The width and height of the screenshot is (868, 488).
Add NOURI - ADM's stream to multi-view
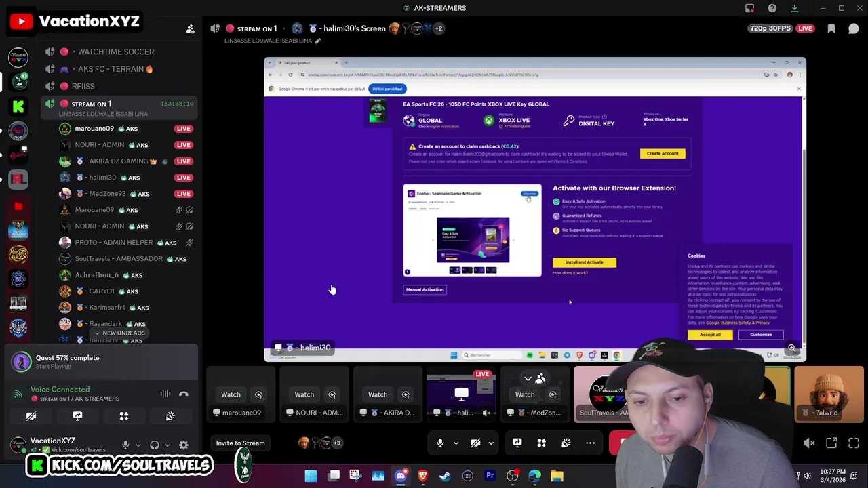click(x=332, y=394)
